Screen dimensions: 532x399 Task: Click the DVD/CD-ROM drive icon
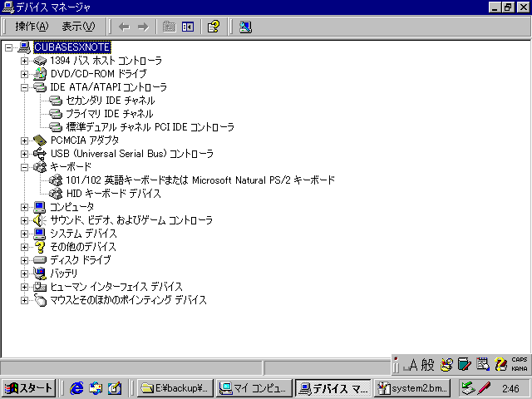[40, 74]
